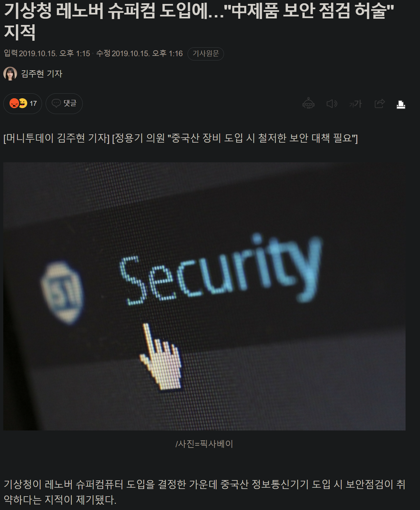Image resolution: width=420 pixels, height=510 pixels.
Task: Click the 수정 2019.10.15 modified timestamp
Action: 140,53
